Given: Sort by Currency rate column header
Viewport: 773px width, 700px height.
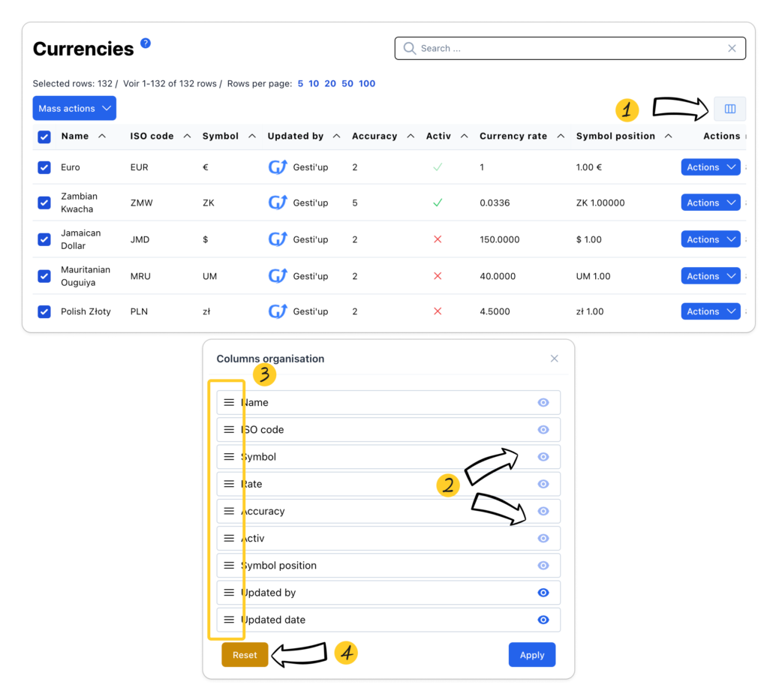Looking at the screenshot, I should [x=513, y=136].
